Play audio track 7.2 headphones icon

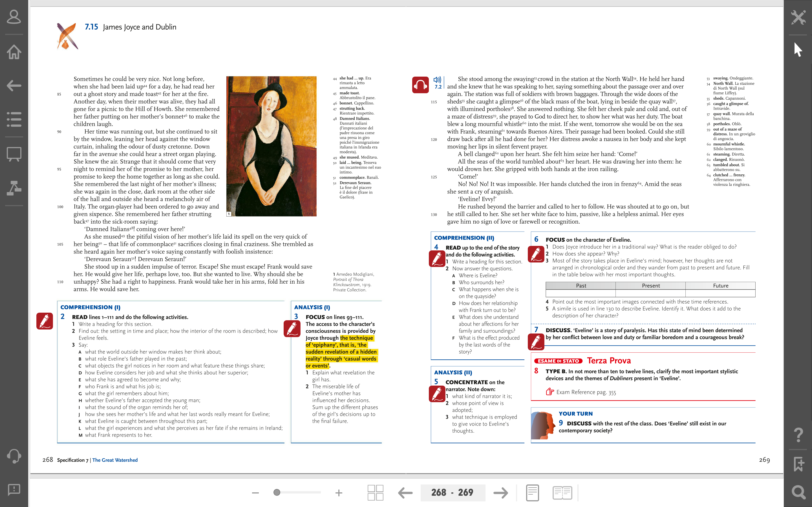420,85
